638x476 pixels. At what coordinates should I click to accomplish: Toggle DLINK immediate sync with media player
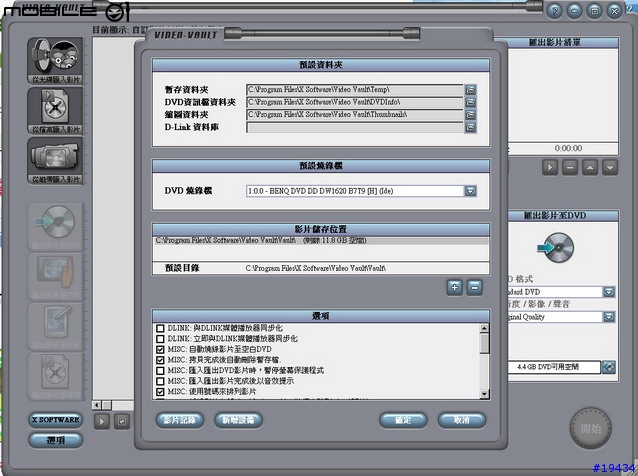[x=160, y=338]
